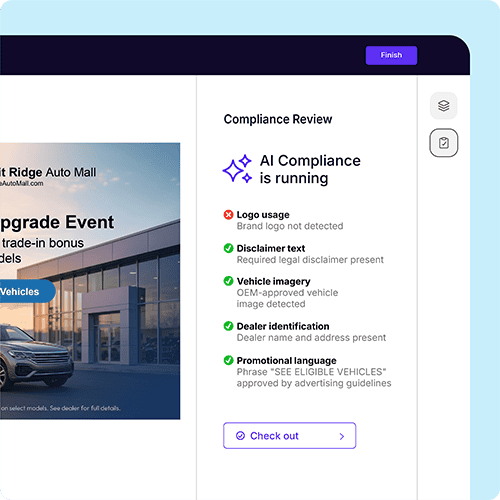This screenshot has width=500, height=500.
Task: Click the Ridge Auto Mall name in the ad
Action: [48, 172]
